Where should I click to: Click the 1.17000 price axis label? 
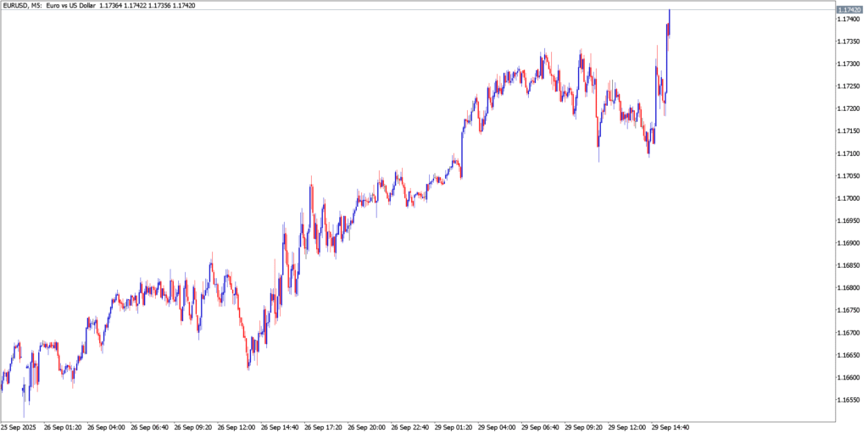tap(850, 198)
